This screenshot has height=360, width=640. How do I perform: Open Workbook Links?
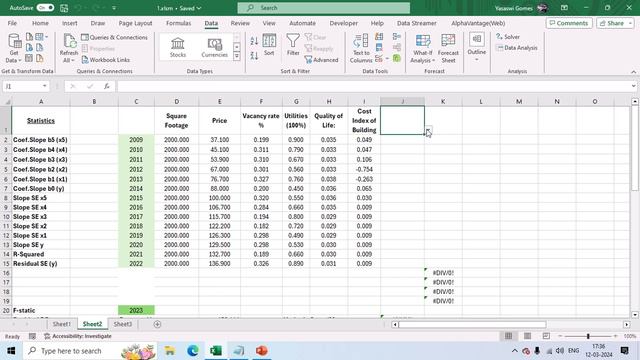click(106, 60)
